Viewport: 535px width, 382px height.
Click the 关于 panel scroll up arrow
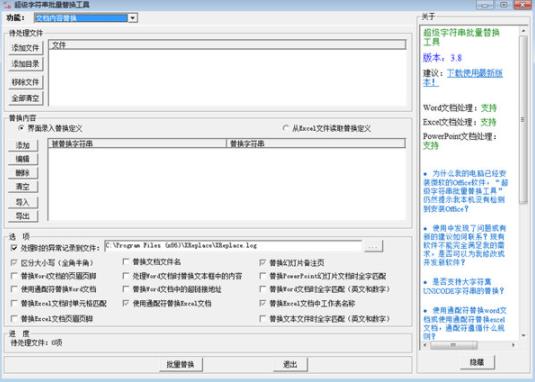[x=523, y=31]
